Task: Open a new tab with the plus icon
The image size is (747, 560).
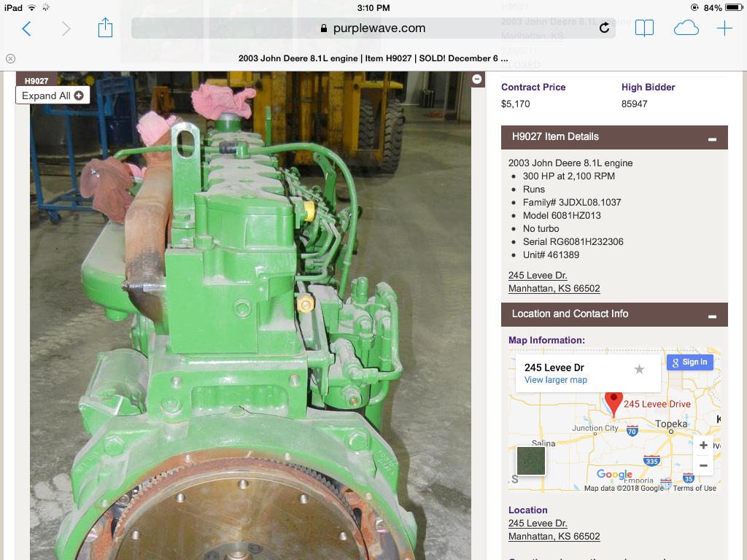Action: pyautogui.click(x=724, y=28)
